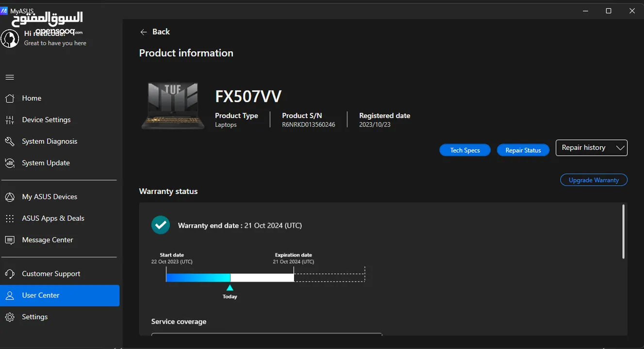Click the MyASUS app logo in title bar
644x349 pixels.
4,10
